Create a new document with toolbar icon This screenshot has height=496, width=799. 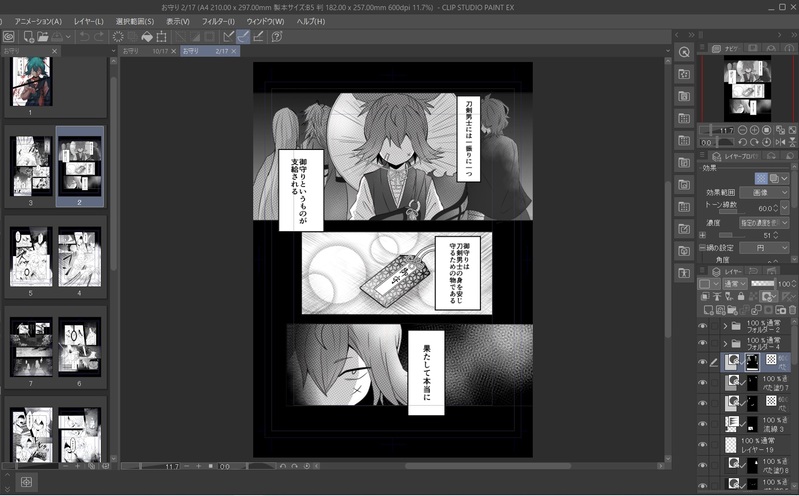pyautogui.click(x=29, y=37)
